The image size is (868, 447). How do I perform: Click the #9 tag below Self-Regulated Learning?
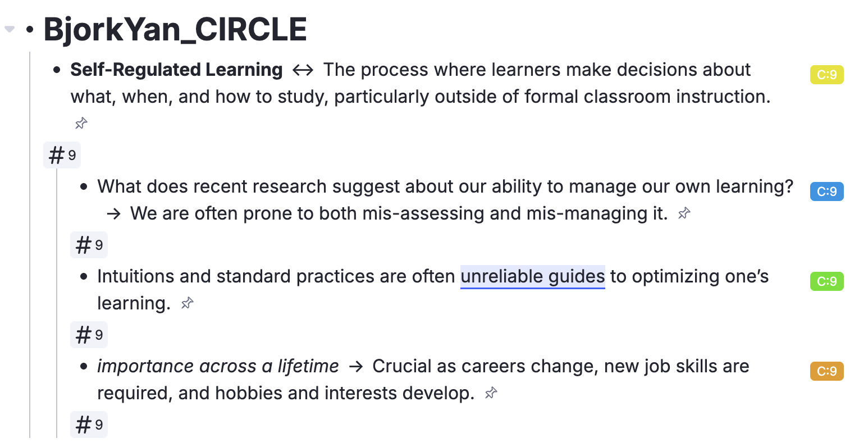click(62, 155)
